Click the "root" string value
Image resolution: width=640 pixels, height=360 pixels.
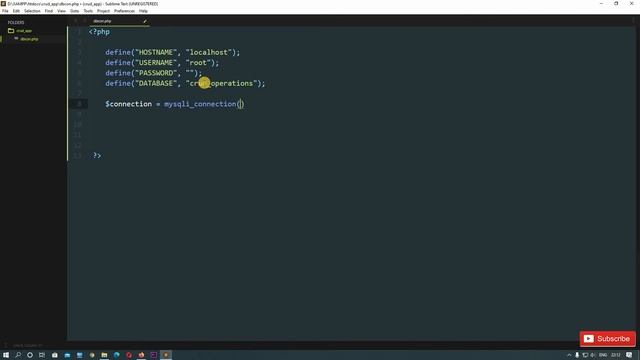click(x=198, y=62)
